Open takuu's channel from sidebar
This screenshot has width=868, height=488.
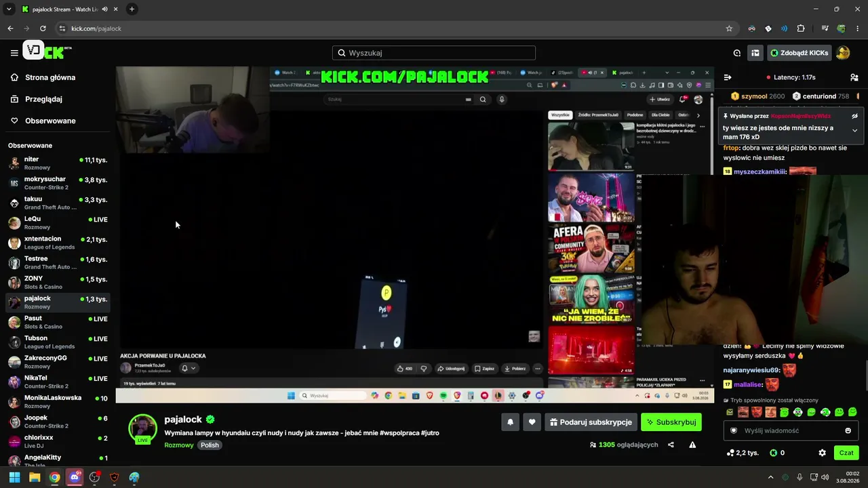(x=58, y=203)
